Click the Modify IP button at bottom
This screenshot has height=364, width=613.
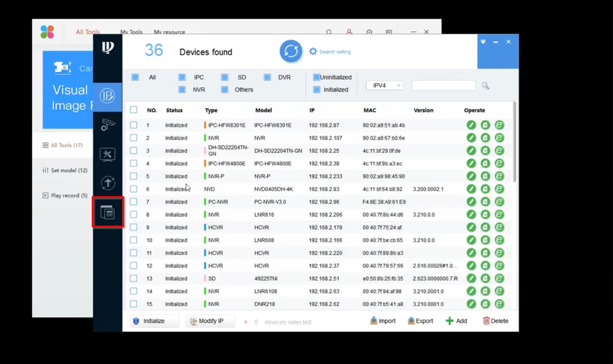(x=210, y=321)
